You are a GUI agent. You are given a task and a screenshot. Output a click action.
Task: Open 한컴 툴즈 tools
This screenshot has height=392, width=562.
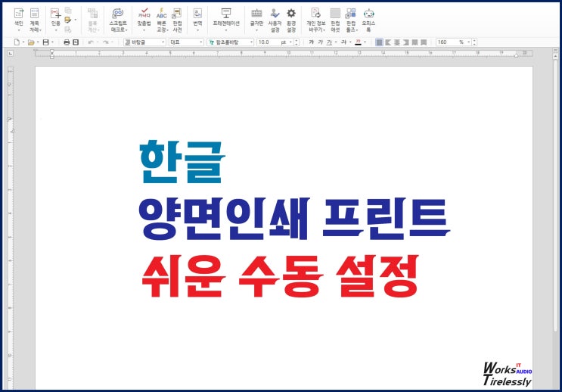pyautogui.click(x=351, y=20)
